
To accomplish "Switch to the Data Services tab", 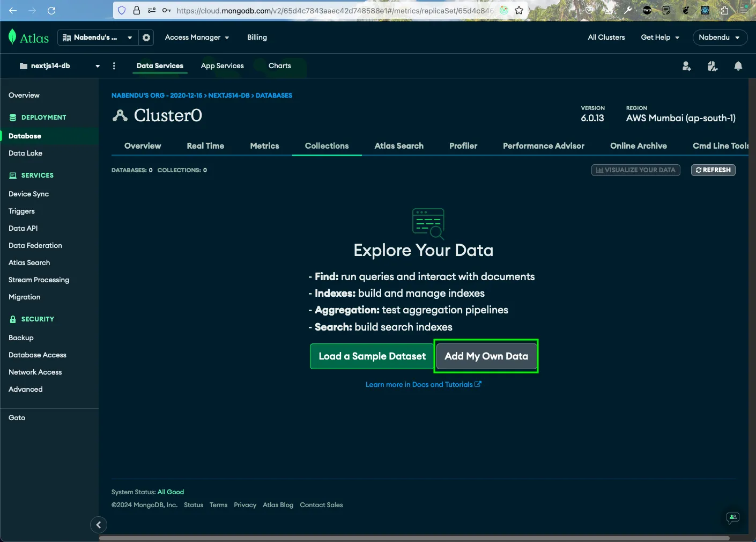I will (160, 66).
